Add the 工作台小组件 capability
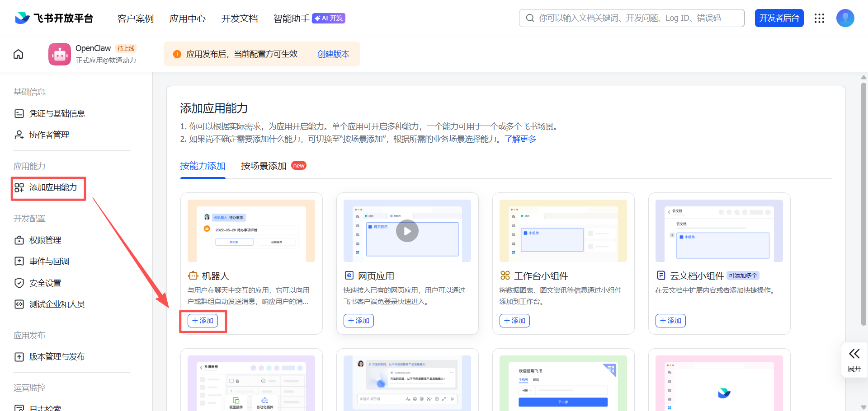 [x=514, y=321]
